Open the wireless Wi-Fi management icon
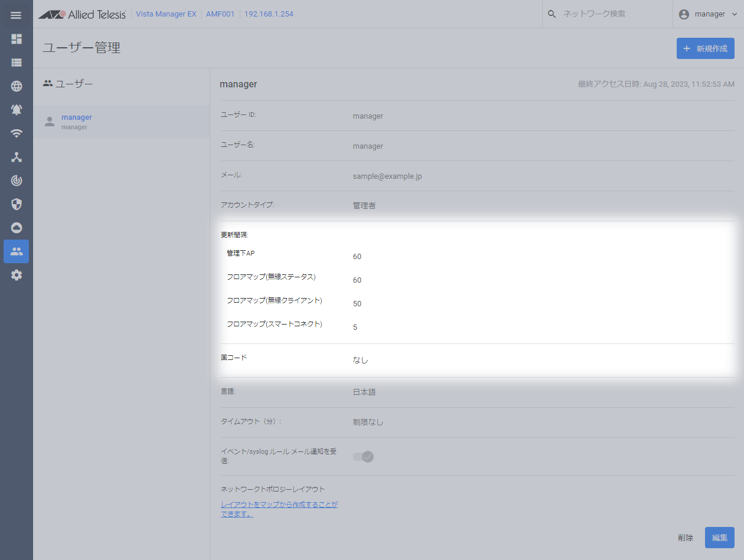The height and width of the screenshot is (560, 744). pos(17,133)
